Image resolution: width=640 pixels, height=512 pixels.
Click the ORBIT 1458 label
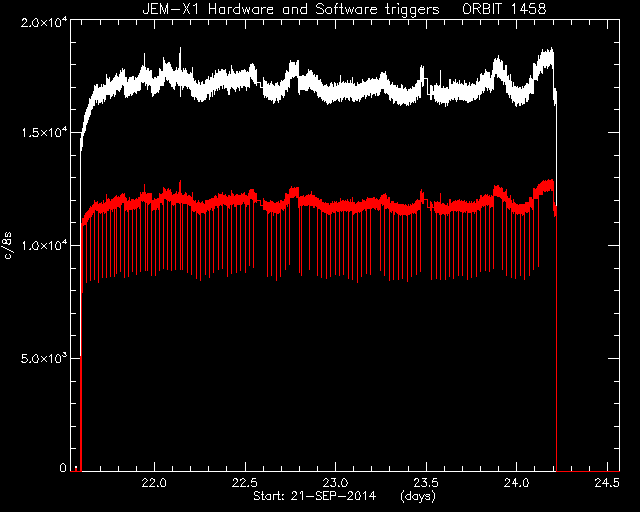tap(504, 9)
